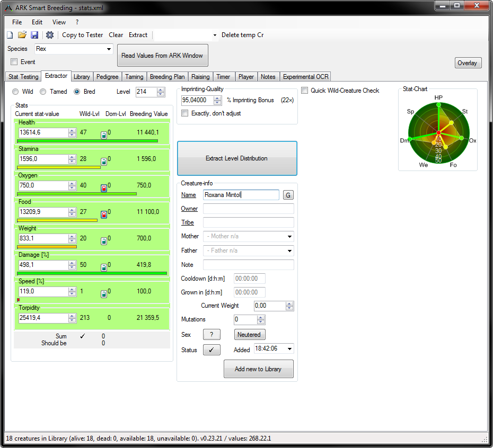Screen dimensions: 493x448
Task: Click Read Values From ARK Window
Action: tap(163, 55)
